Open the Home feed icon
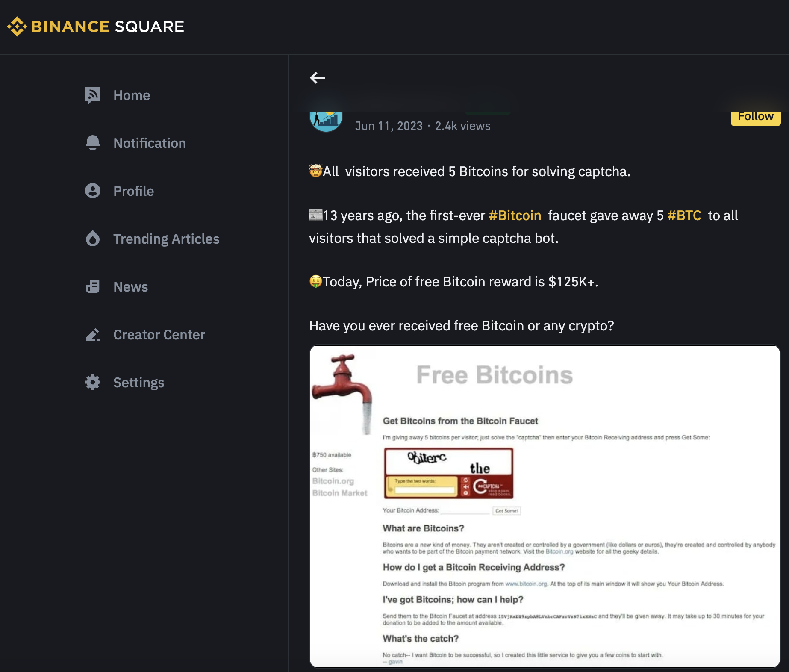This screenshot has width=789, height=672. (92, 95)
